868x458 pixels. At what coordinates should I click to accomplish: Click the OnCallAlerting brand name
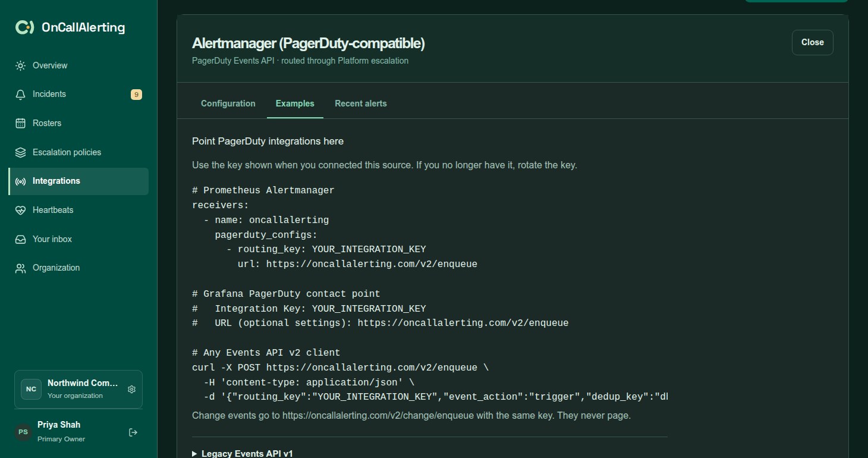(83, 27)
